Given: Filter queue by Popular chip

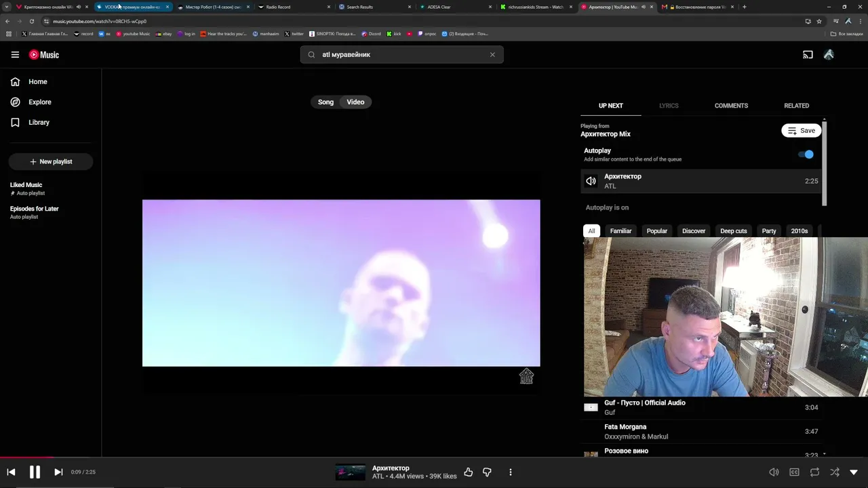Looking at the screenshot, I should click(656, 231).
